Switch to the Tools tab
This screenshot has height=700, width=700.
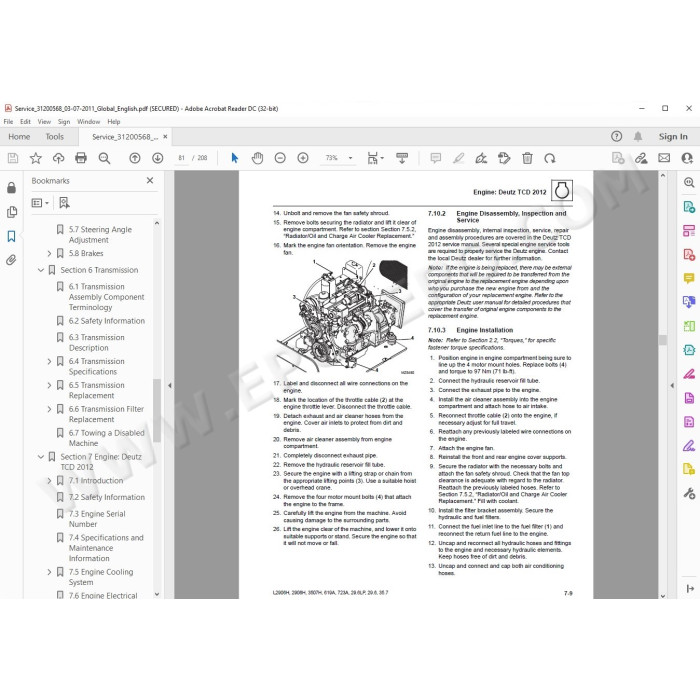click(54, 137)
